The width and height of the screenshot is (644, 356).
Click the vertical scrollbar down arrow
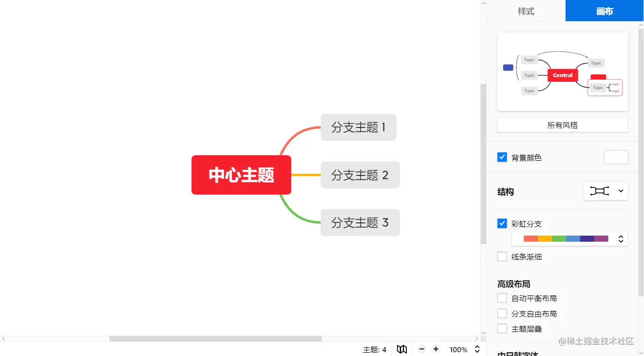pyautogui.click(x=483, y=332)
